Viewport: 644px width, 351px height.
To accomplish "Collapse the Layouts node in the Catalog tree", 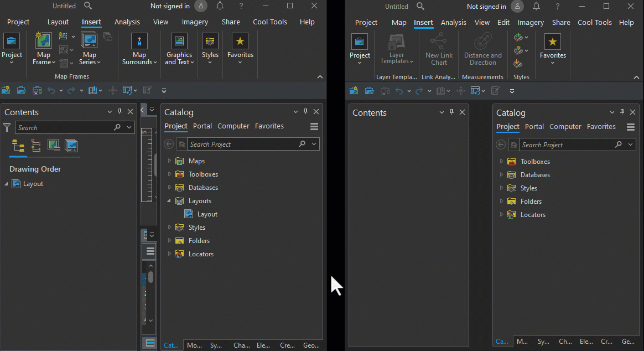I will tap(170, 200).
